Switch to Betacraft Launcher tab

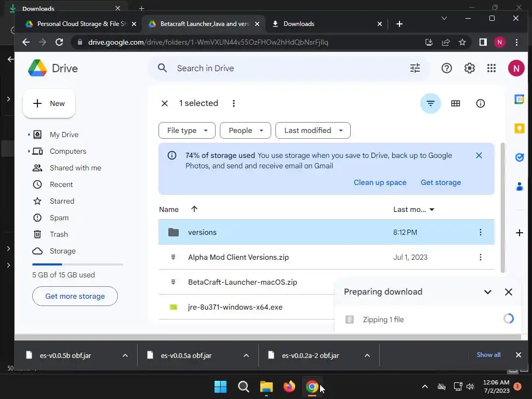point(204,24)
